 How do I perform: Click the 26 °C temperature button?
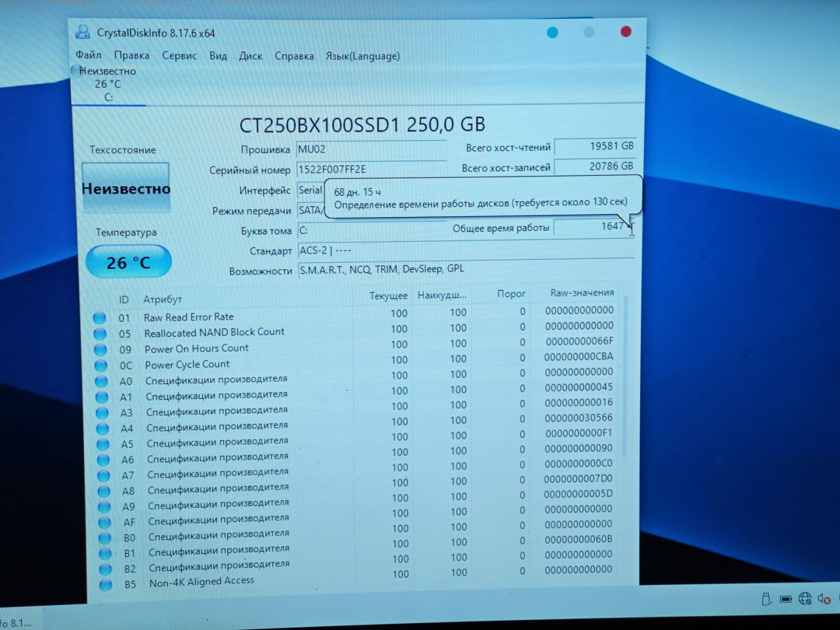[x=128, y=262]
